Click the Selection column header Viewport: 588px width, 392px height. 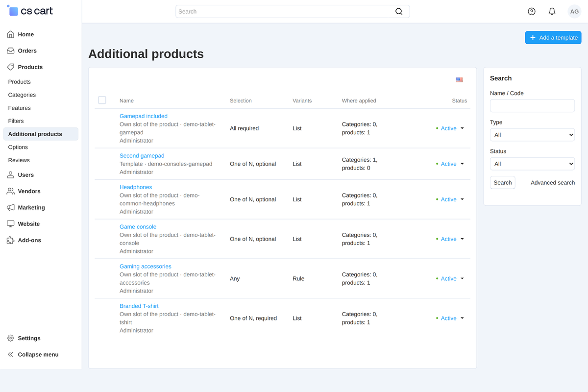coord(241,100)
